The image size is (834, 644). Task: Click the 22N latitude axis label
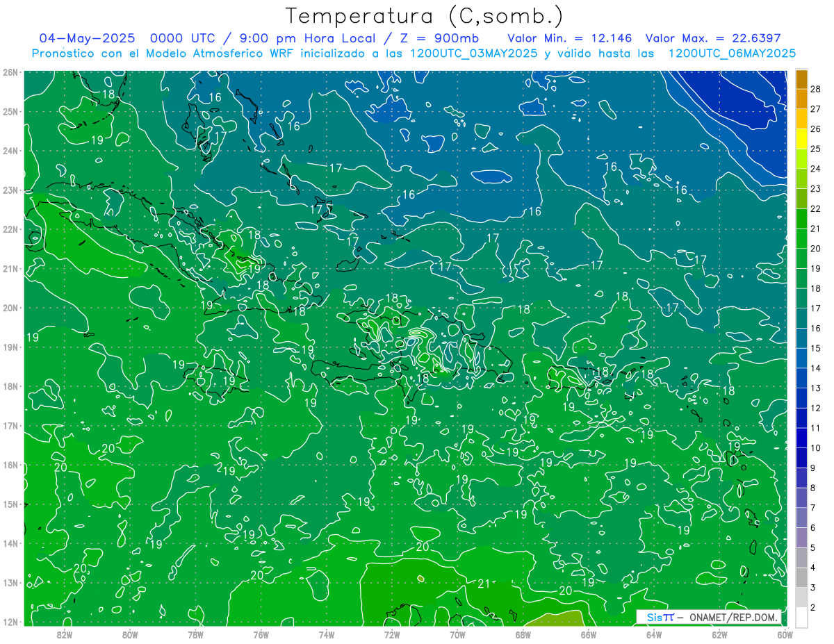(x=10, y=229)
